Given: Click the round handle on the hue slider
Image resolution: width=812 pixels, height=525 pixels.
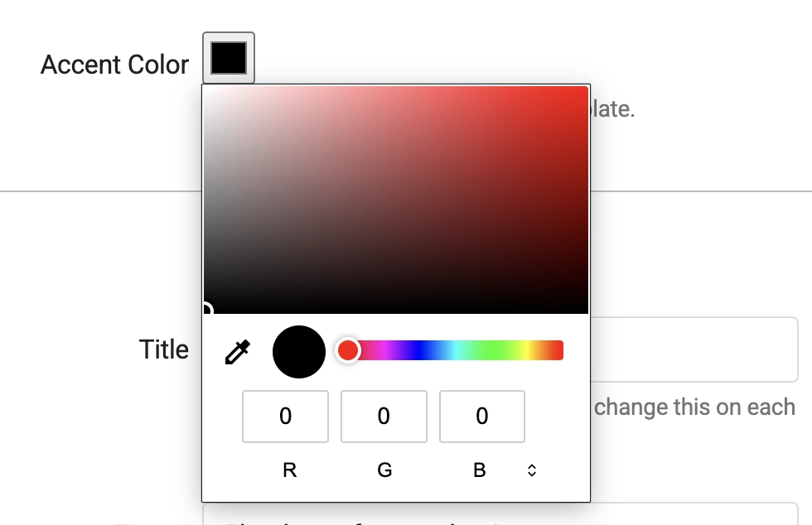Looking at the screenshot, I should [348, 349].
